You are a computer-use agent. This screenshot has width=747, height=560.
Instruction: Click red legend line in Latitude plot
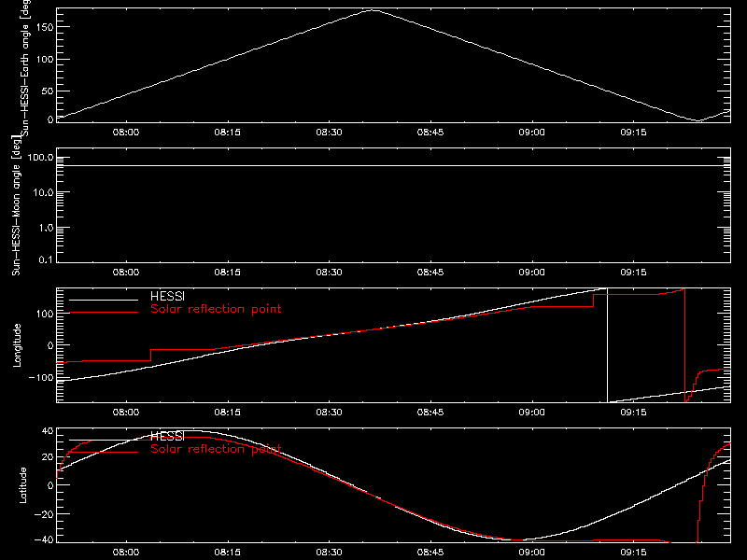click(104, 452)
